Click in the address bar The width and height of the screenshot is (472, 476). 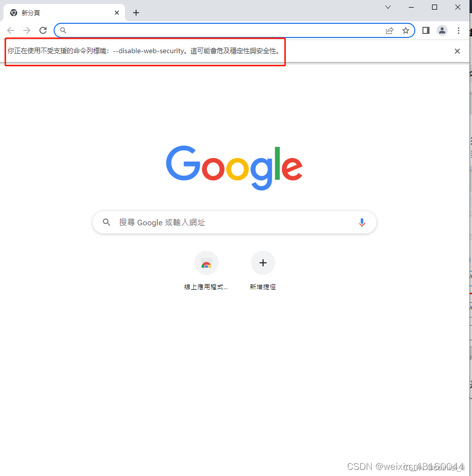[224, 30]
